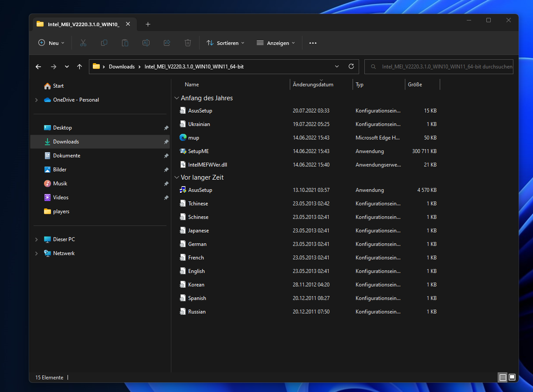Open the recent locations chevron
The height and width of the screenshot is (392, 533).
click(x=67, y=67)
